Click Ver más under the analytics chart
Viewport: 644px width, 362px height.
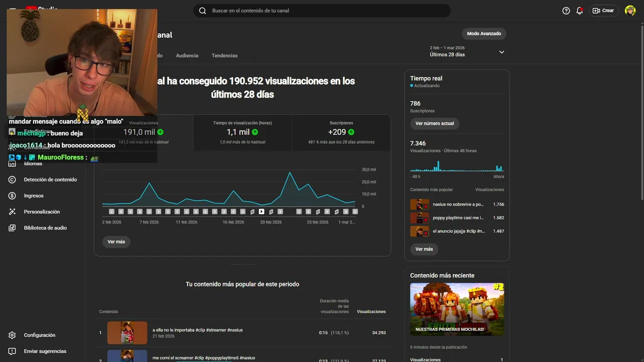[116, 242]
